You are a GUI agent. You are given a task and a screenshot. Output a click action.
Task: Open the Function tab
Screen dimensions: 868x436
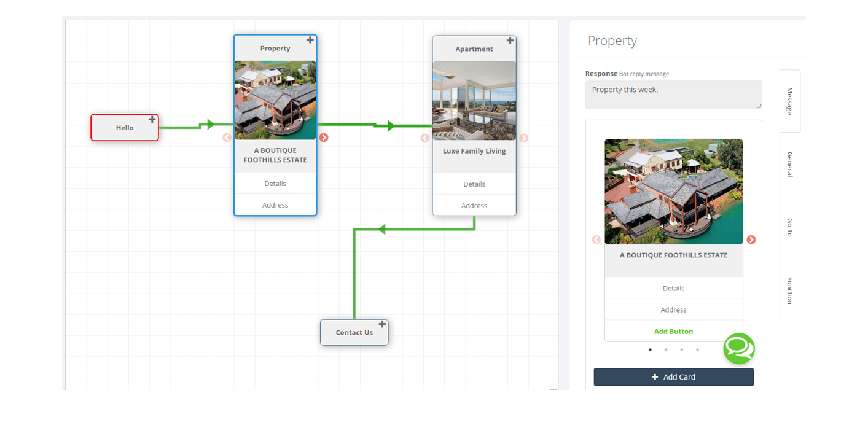click(x=789, y=290)
